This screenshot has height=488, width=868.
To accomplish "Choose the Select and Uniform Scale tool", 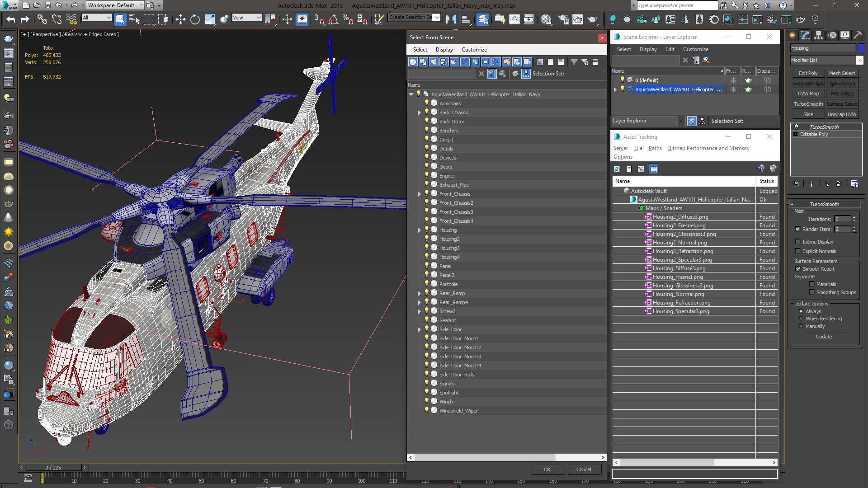I will tap(210, 19).
